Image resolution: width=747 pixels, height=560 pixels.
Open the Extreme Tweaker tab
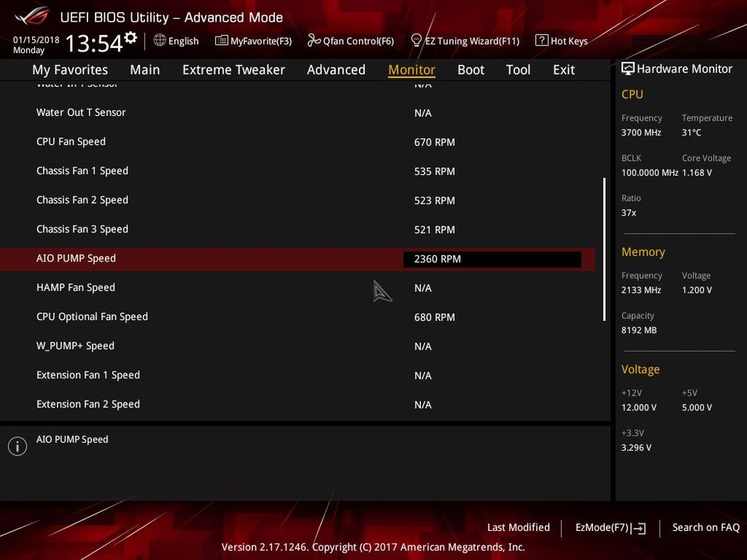coord(233,70)
